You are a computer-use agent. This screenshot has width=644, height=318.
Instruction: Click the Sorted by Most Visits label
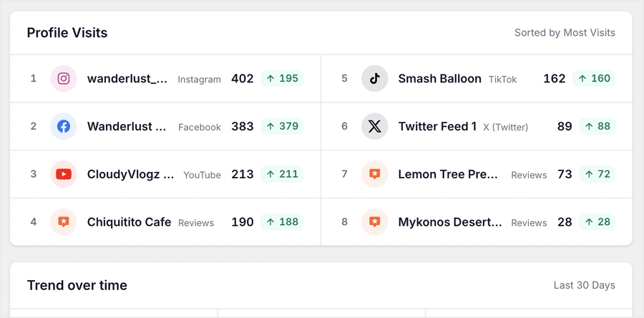tap(565, 32)
